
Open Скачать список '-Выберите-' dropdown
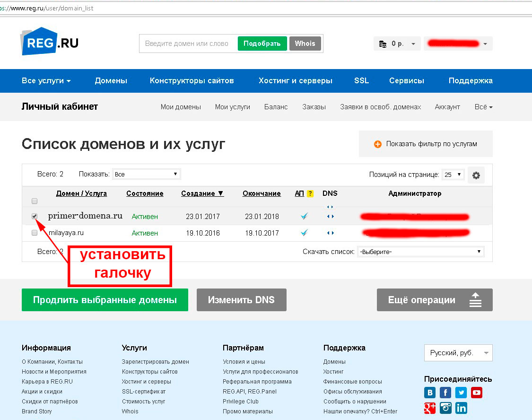pyautogui.click(x=420, y=252)
